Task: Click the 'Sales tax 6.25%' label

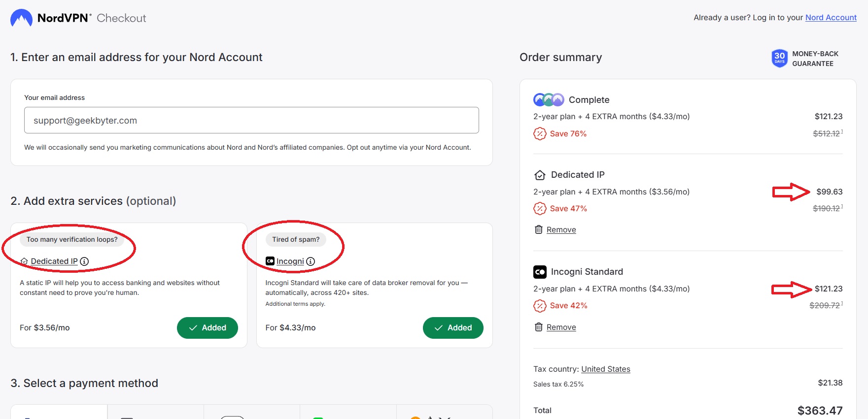Action: [x=558, y=385]
